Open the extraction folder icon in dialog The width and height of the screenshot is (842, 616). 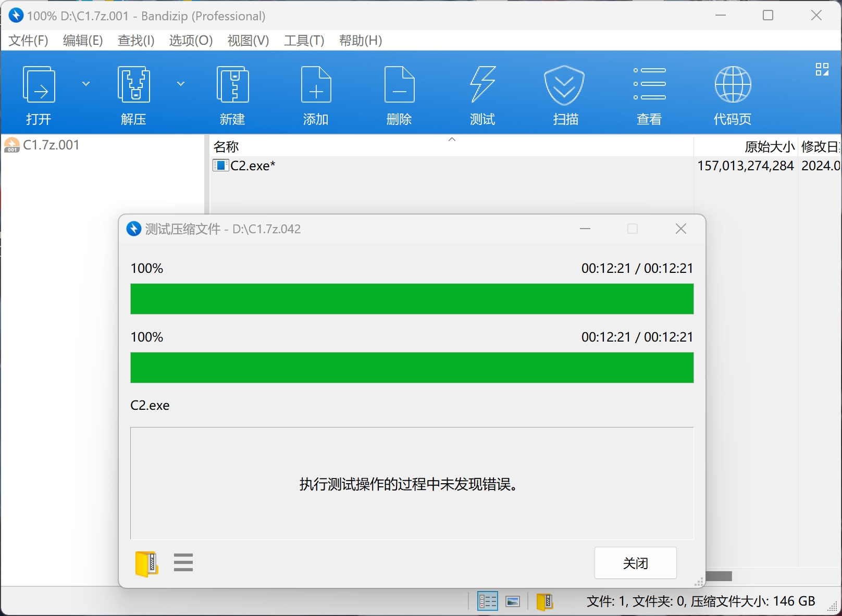[146, 563]
